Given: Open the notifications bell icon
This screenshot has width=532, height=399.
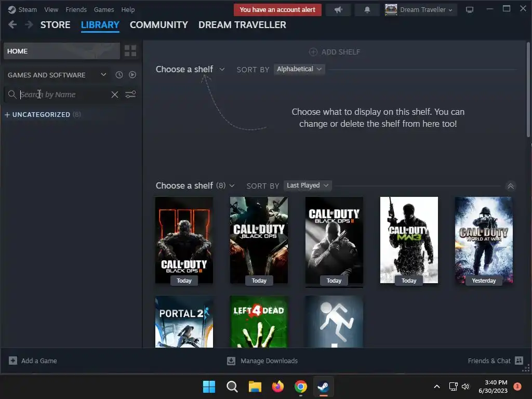Looking at the screenshot, I should tap(367, 10).
